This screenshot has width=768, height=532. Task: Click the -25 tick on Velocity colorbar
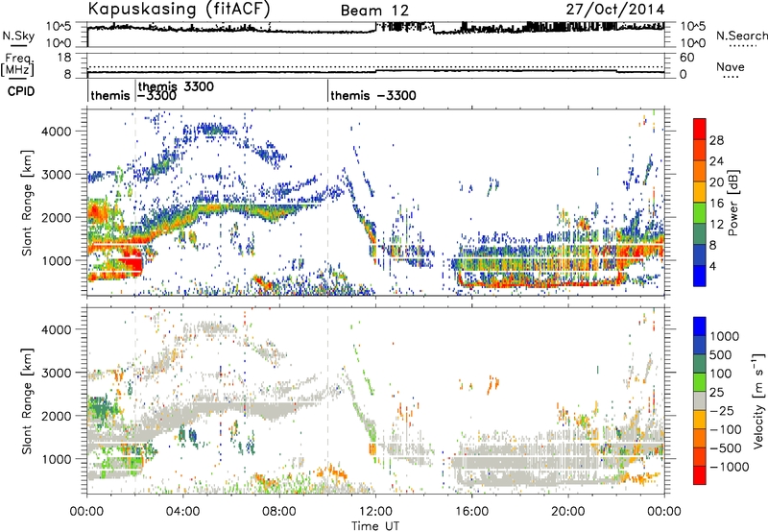(x=724, y=410)
